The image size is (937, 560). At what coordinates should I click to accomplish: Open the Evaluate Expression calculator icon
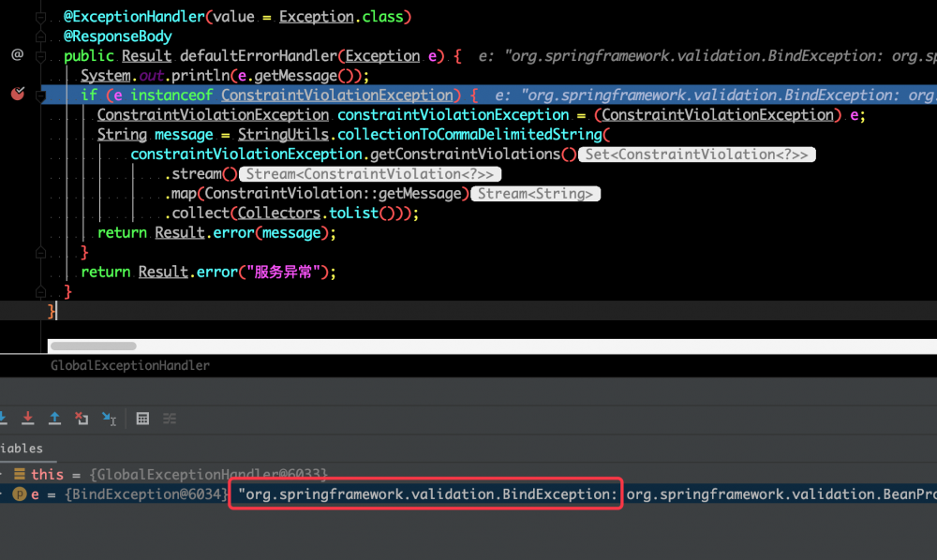pos(142,419)
